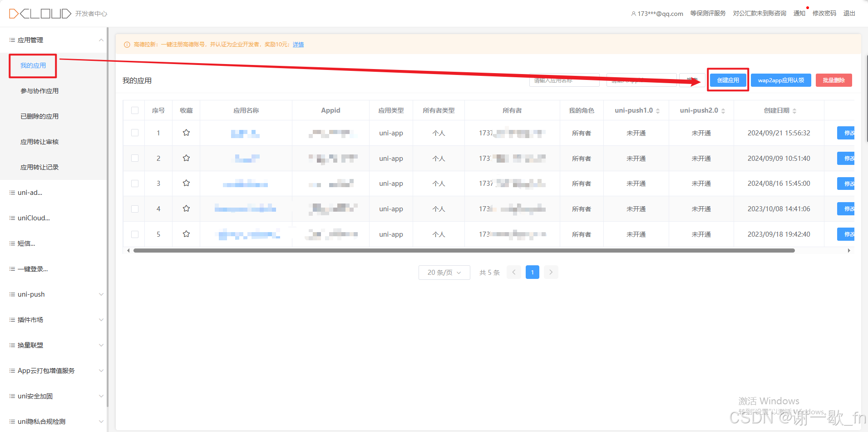Check the checkbox for row 1
The height and width of the screenshot is (432, 868).
tap(135, 133)
